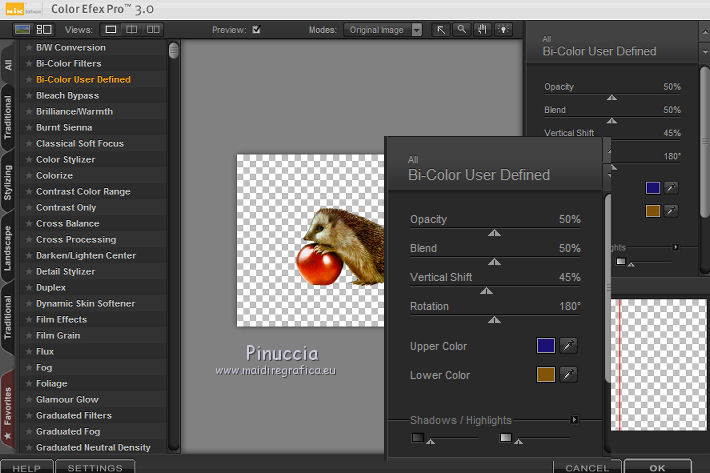The image size is (710, 473).
Task: Click lower eyedropper in small right panel
Action: tap(671, 211)
